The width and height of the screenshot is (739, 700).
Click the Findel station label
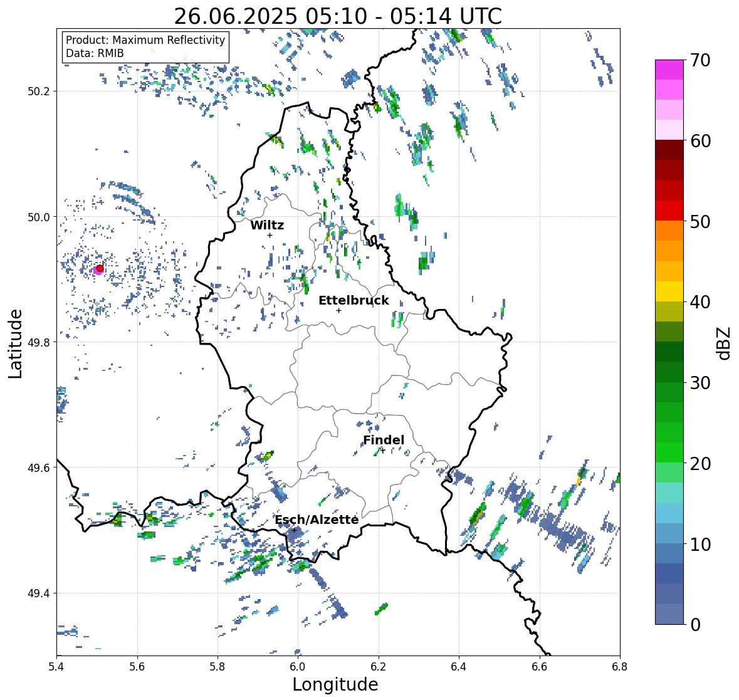click(x=384, y=440)
